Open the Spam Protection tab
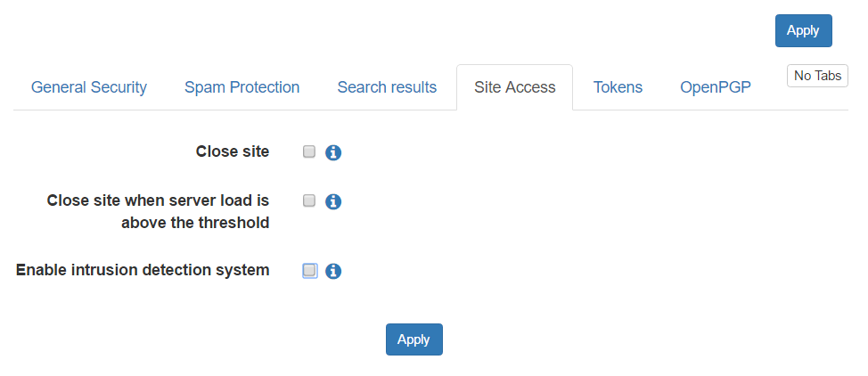The width and height of the screenshot is (868, 376). (x=242, y=87)
